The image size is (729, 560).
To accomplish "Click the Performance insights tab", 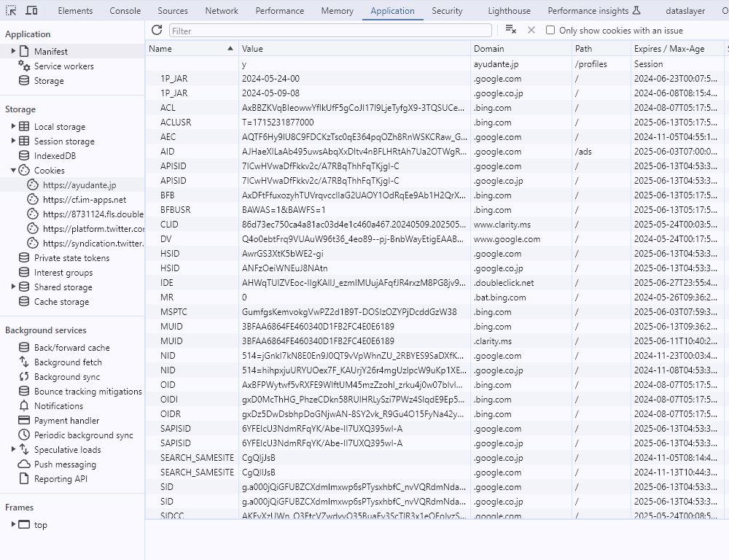I will (593, 11).
